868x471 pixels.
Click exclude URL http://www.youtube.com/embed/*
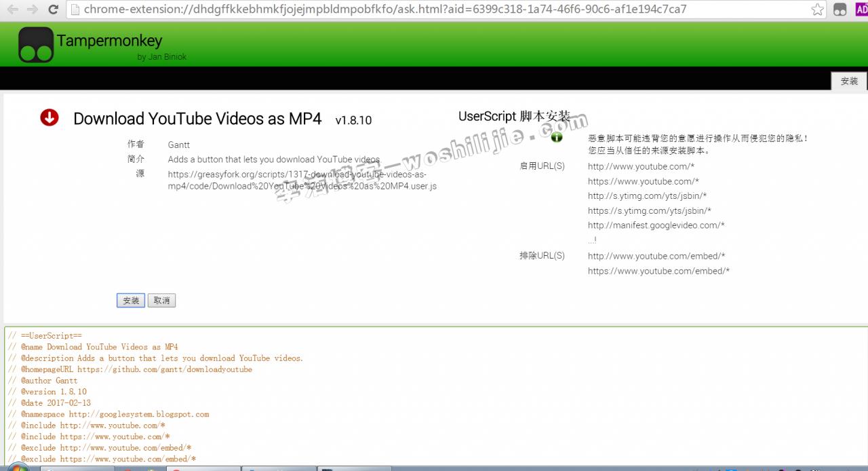656,256
